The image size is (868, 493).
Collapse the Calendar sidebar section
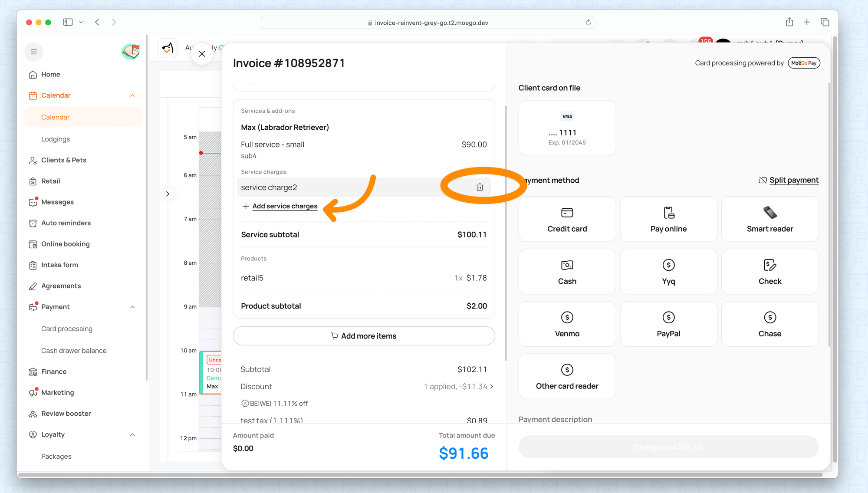point(132,95)
